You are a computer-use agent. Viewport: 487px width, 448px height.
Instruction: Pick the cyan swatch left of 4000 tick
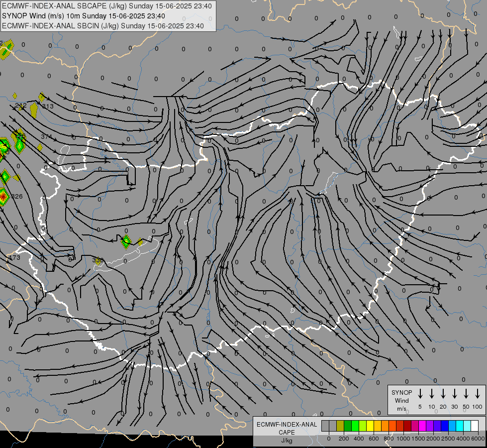tap(460, 426)
